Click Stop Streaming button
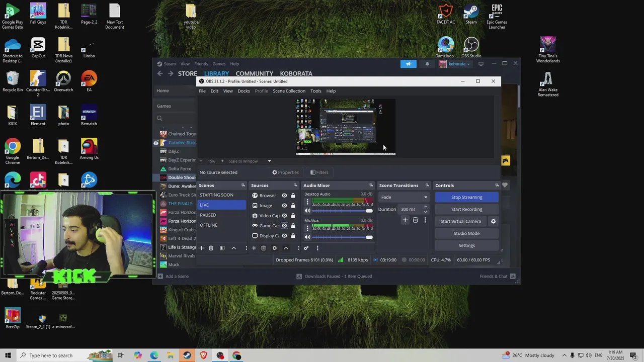Viewport: 644px width, 362px height. pyautogui.click(x=467, y=197)
